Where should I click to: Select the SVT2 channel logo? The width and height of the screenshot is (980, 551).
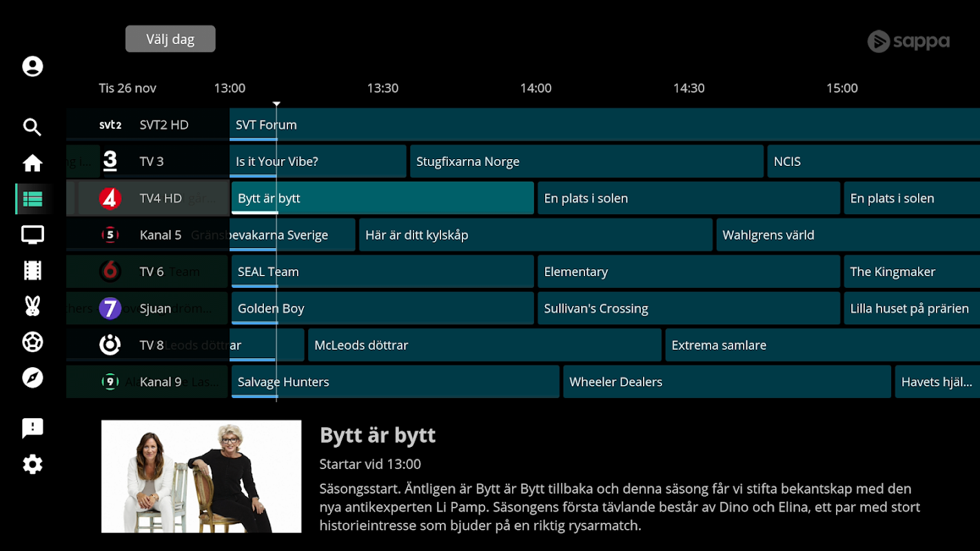(110, 125)
